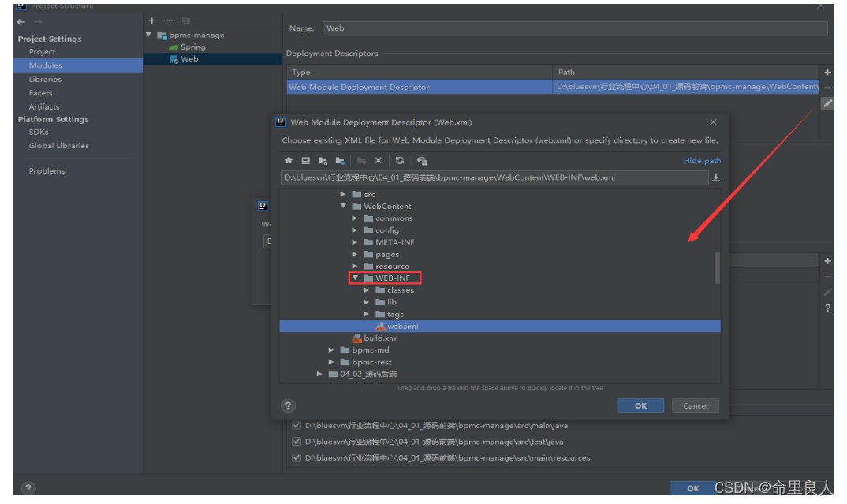The width and height of the screenshot is (847, 504).
Task: Refresh the file chooser tree
Action: pyautogui.click(x=400, y=160)
